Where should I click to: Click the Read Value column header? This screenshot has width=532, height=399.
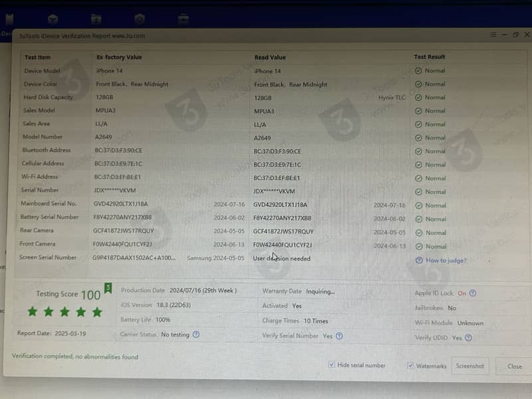pyautogui.click(x=270, y=57)
